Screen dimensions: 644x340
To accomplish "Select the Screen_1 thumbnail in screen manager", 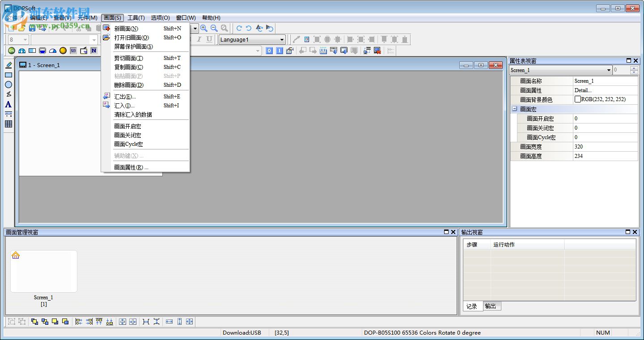I will click(x=44, y=272).
